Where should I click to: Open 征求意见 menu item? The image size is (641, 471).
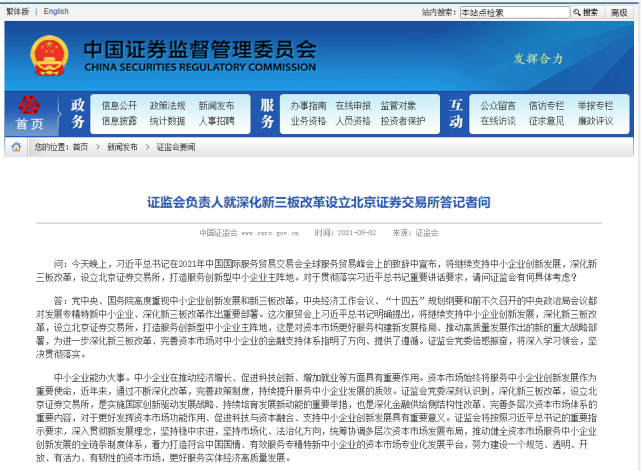547,121
